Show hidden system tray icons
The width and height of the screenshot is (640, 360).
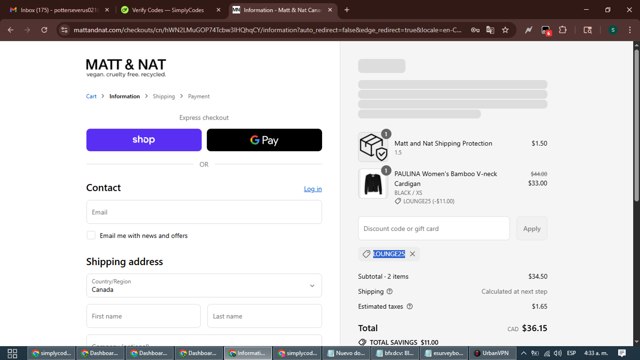point(523,353)
